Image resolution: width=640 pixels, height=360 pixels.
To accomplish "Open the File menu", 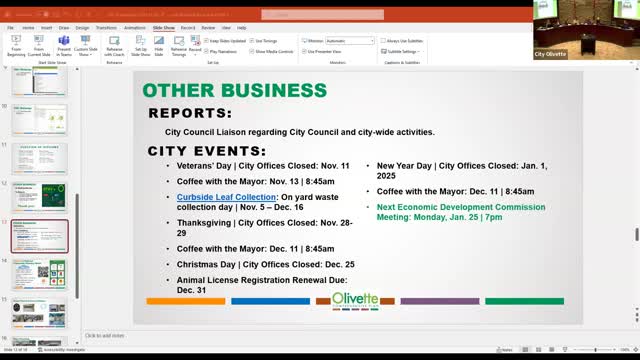I will [x=11, y=28].
